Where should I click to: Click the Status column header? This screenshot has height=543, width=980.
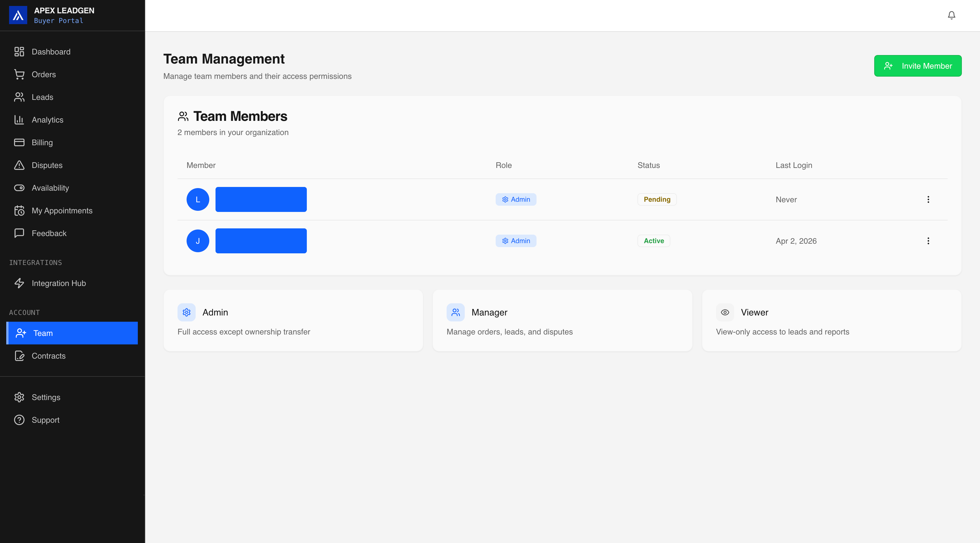[x=649, y=165]
